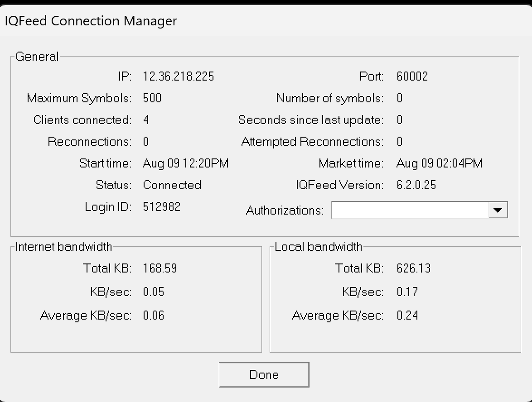The image size is (532, 402).
Task: Click the Authorizations label text
Action: (285, 211)
